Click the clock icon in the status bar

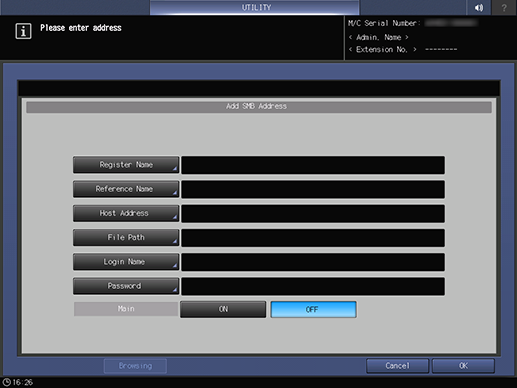[x=6, y=382]
